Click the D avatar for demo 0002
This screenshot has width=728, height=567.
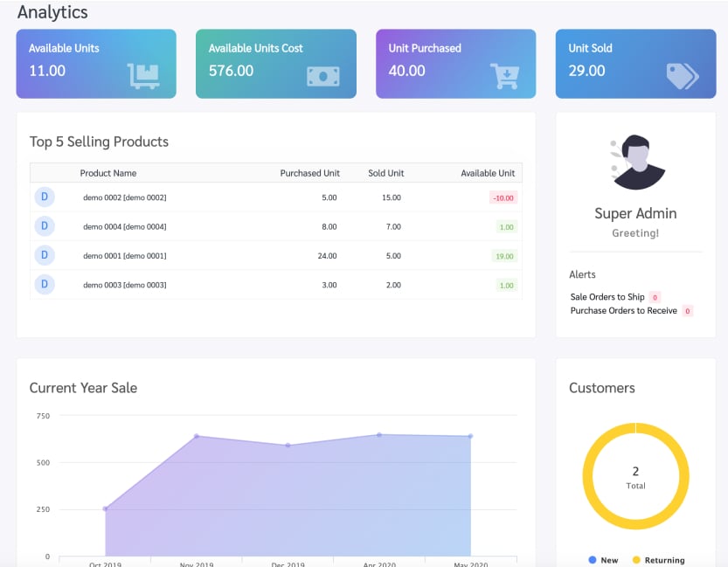(x=45, y=197)
